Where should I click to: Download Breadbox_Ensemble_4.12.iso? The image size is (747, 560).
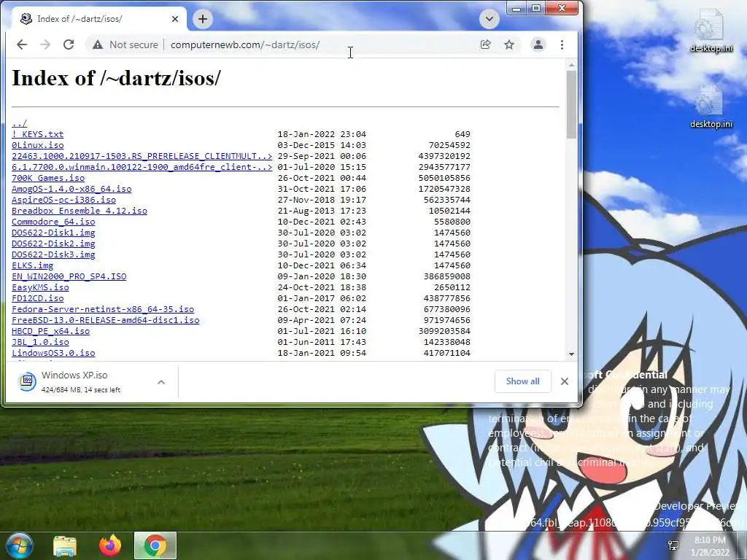click(x=80, y=211)
